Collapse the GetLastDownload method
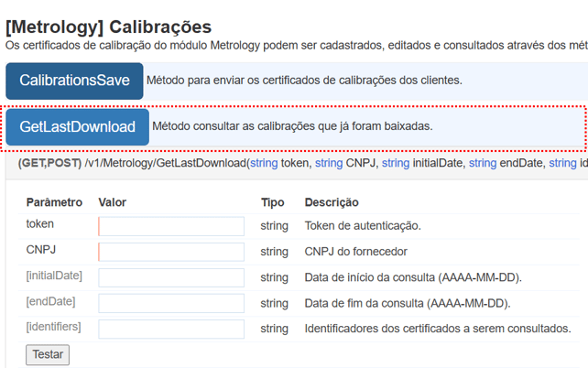Viewport: 588px width, 368px height. point(77,127)
